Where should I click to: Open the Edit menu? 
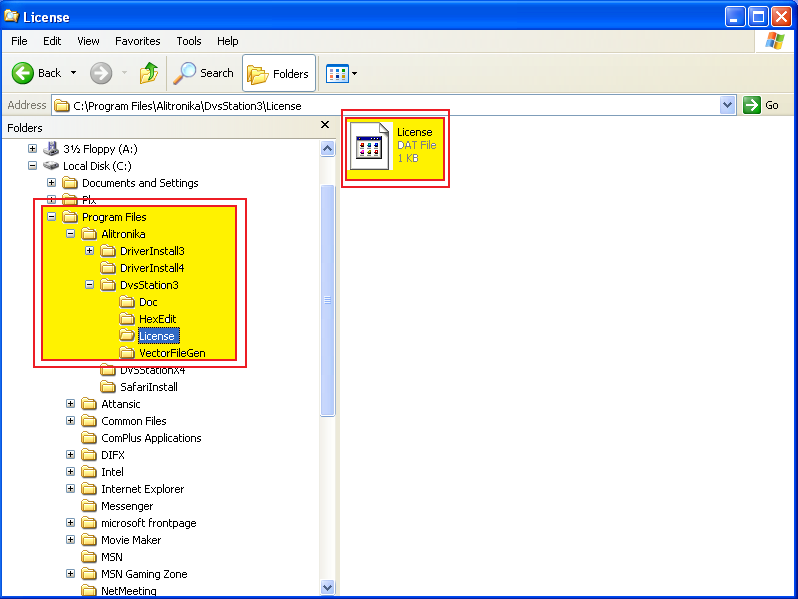pyautogui.click(x=52, y=41)
